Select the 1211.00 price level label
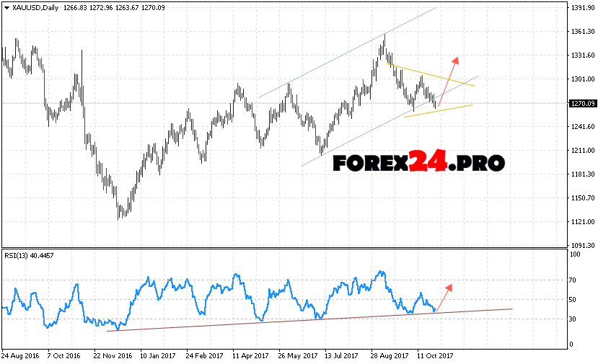Screen dimensions: 598x364 [581, 151]
